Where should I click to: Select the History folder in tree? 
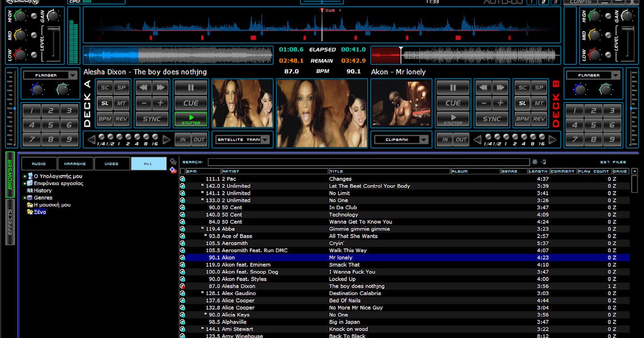(x=42, y=190)
